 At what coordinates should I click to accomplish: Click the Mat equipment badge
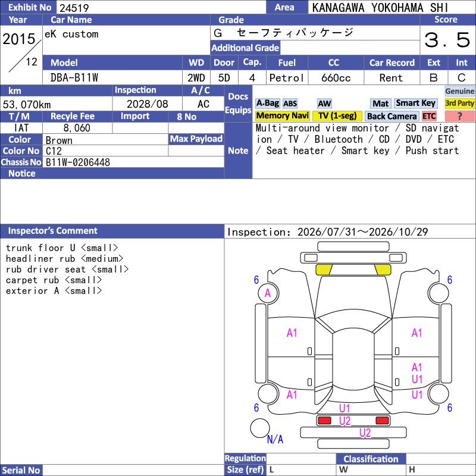pos(380,104)
